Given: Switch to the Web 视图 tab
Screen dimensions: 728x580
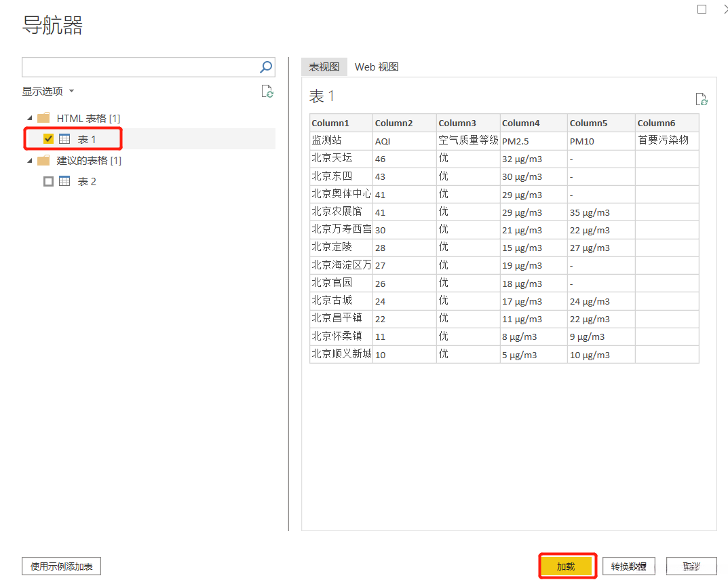Looking at the screenshot, I should point(377,67).
